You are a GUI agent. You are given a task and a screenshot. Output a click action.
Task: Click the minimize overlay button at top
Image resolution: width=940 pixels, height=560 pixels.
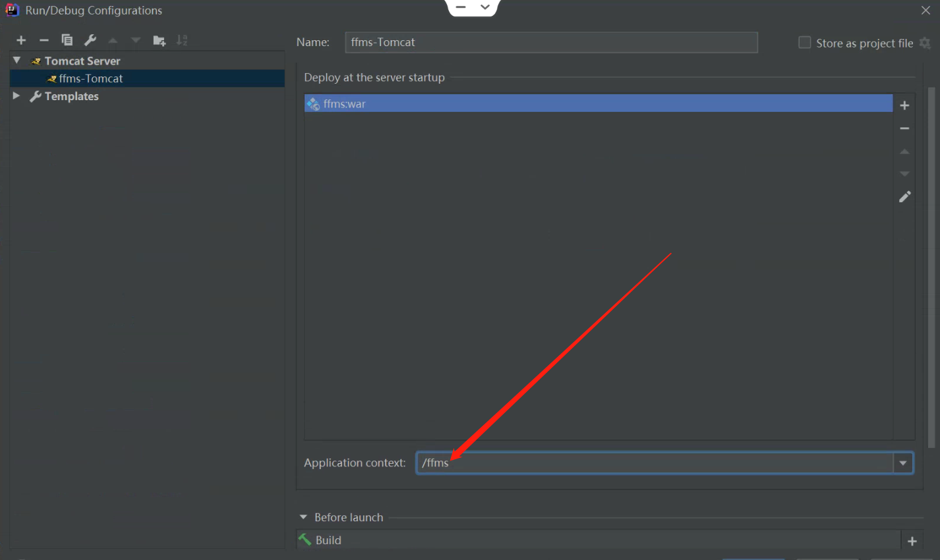pyautogui.click(x=461, y=7)
